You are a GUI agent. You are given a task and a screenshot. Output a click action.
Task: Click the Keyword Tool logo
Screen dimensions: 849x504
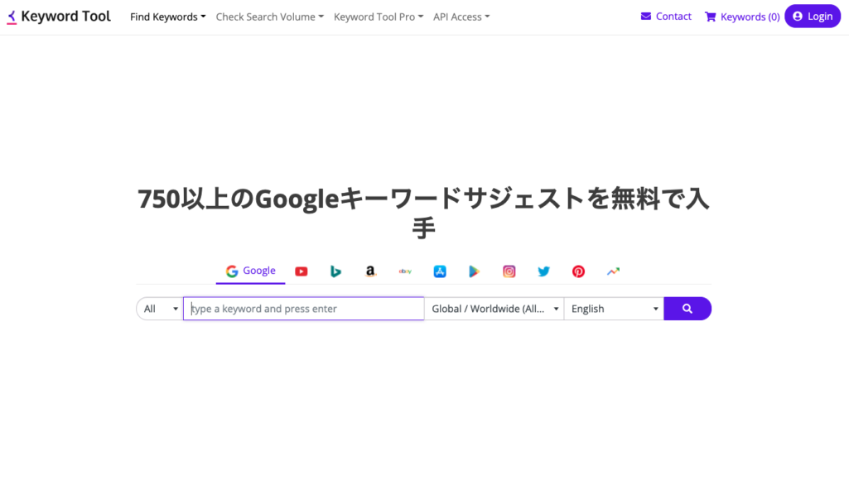click(x=58, y=16)
